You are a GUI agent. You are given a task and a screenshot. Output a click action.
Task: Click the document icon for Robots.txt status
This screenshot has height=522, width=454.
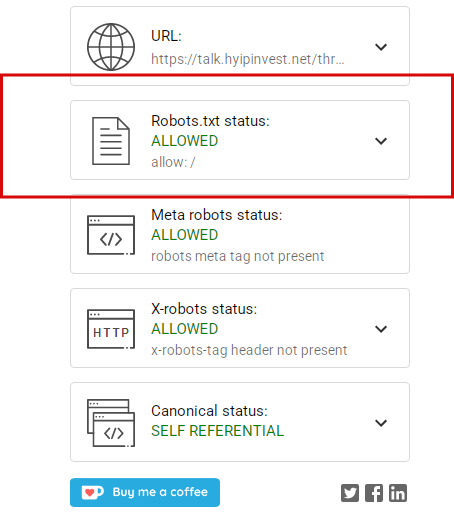coord(111,141)
